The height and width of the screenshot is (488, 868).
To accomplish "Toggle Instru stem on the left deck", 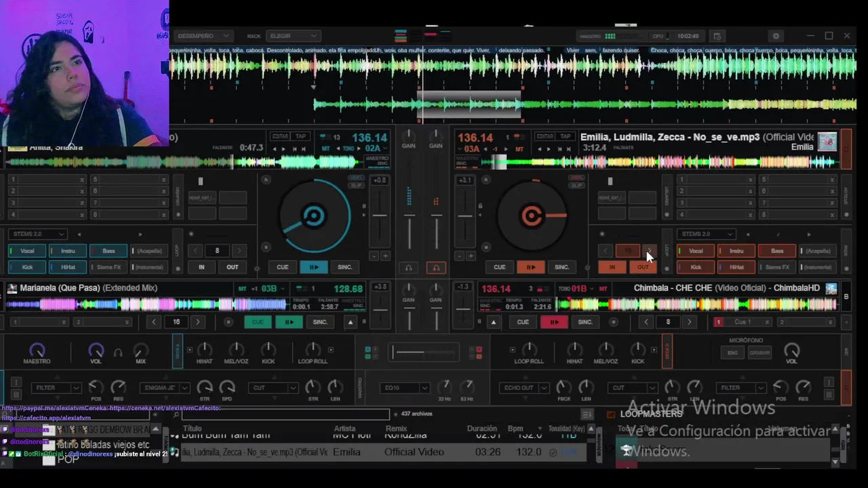I will tap(68, 251).
